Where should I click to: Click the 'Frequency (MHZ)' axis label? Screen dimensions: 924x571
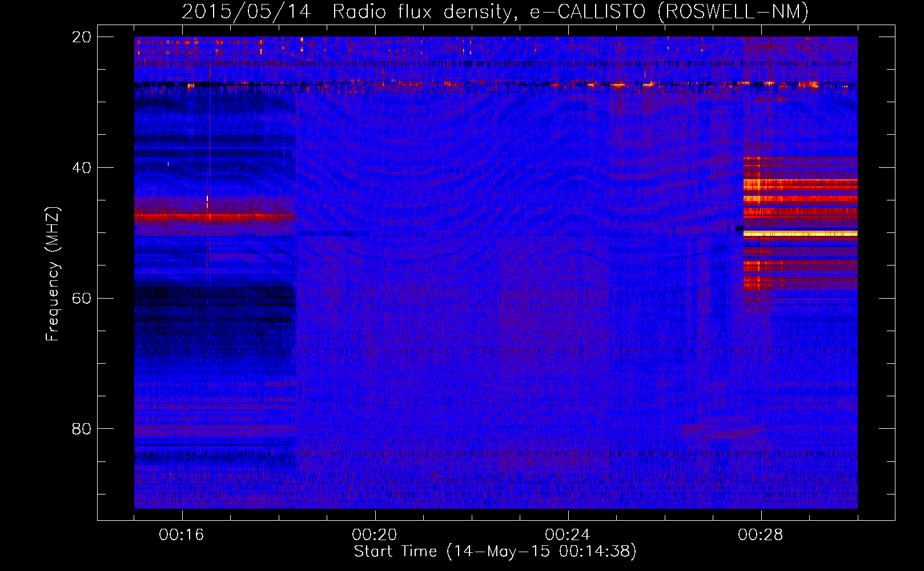(x=53, y=274)
